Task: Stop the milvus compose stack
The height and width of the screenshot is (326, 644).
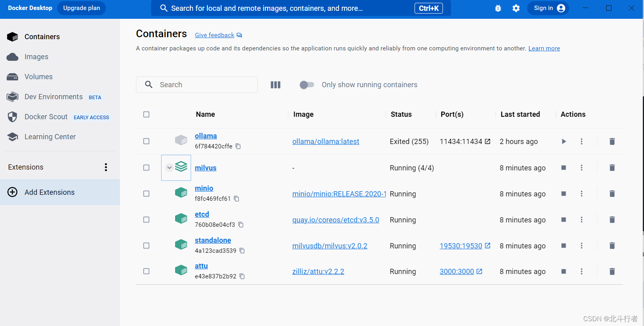Action: [x=564, y=168]
